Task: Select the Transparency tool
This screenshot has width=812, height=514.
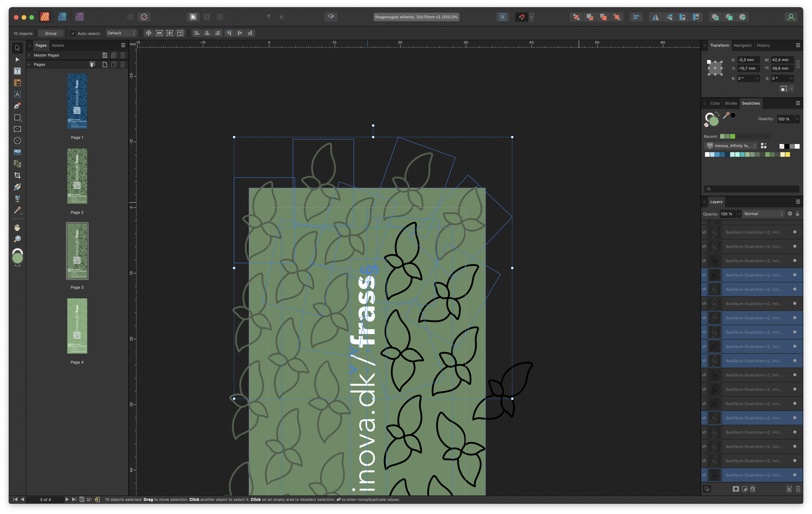Action: 17,198
